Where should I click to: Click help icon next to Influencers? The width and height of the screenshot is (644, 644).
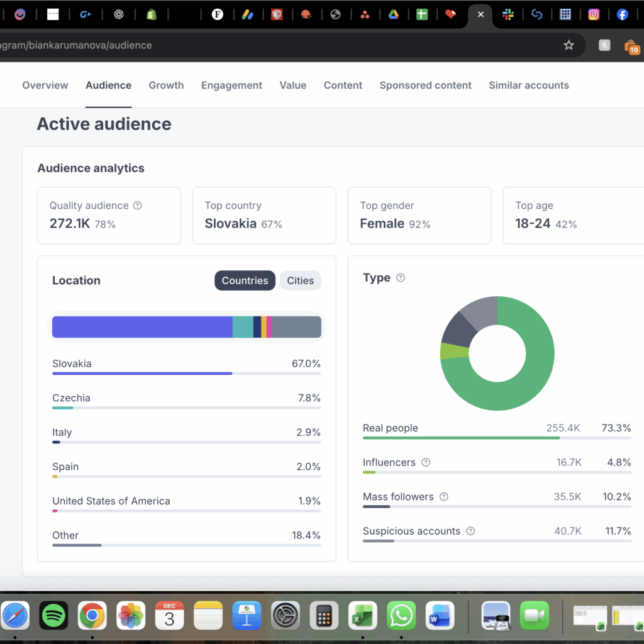pyautogui.click(x=426, y=462)
